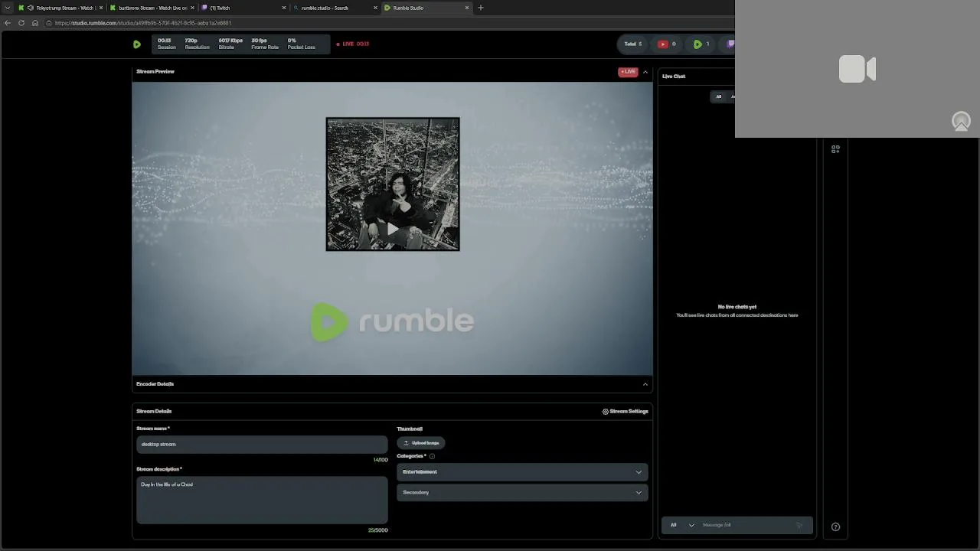The width and height of the screenshot is (980, 551).
Task: Click the Rumble logo in the studio header
Action: click(136, 44)
